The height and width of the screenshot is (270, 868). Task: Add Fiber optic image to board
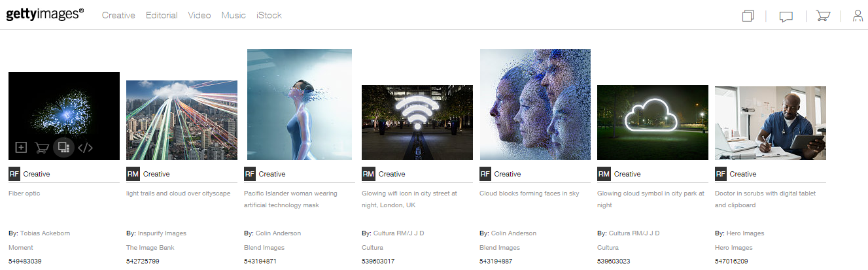(21, 148)
